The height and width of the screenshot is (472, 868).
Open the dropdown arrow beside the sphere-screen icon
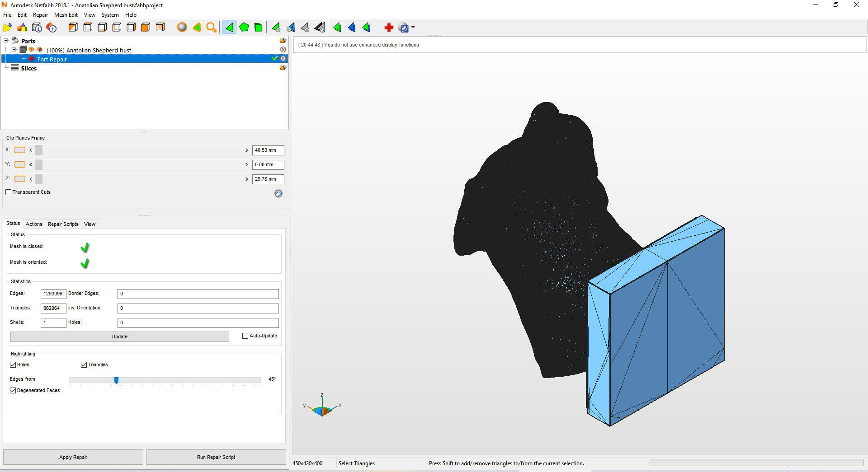[413, 28]
